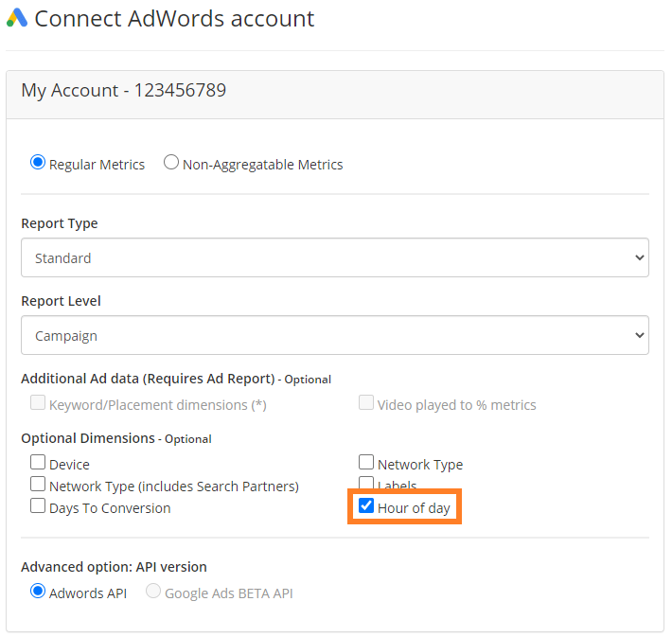
Task: Enable the Network Type checkbox
Action: [366, 462]
